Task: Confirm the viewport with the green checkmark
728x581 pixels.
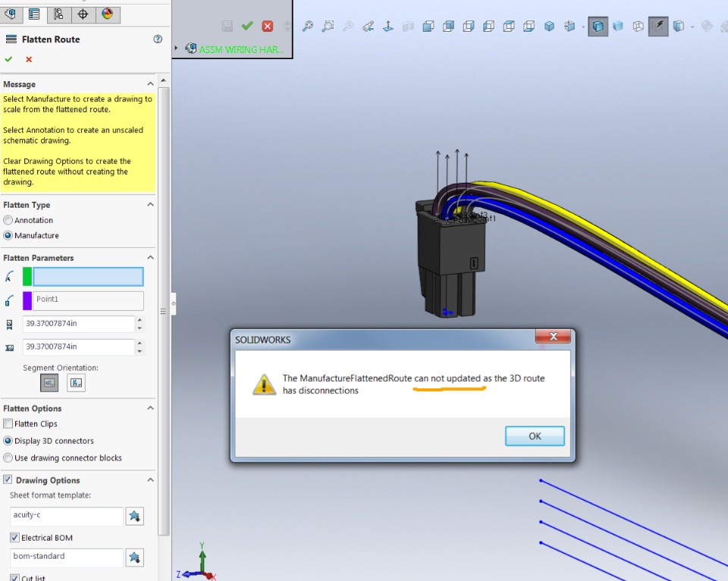Action: tap(247, 26)
